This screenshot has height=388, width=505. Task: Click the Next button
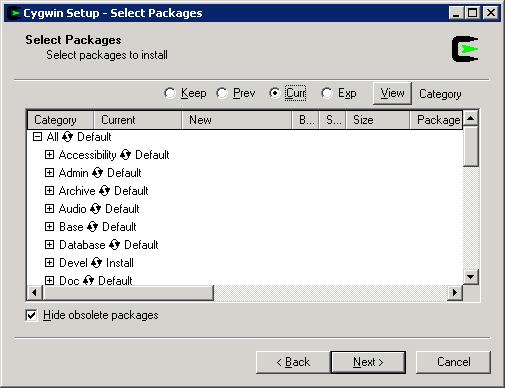368,362
